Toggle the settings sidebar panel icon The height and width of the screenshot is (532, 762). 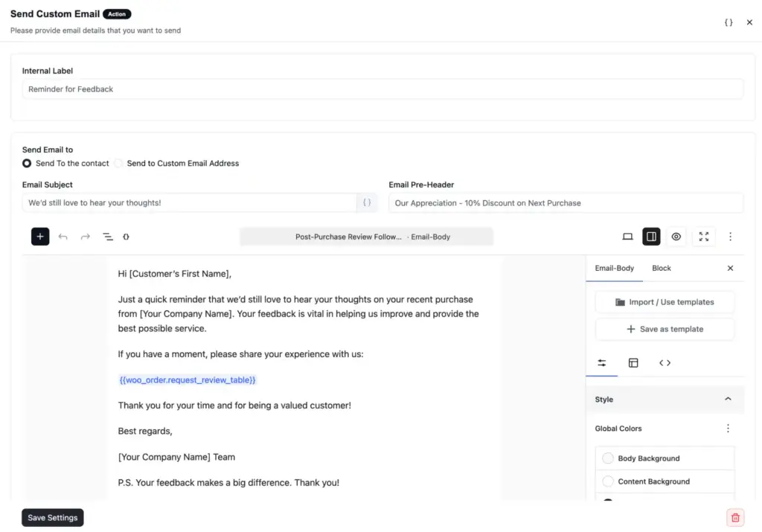point(651,237)
